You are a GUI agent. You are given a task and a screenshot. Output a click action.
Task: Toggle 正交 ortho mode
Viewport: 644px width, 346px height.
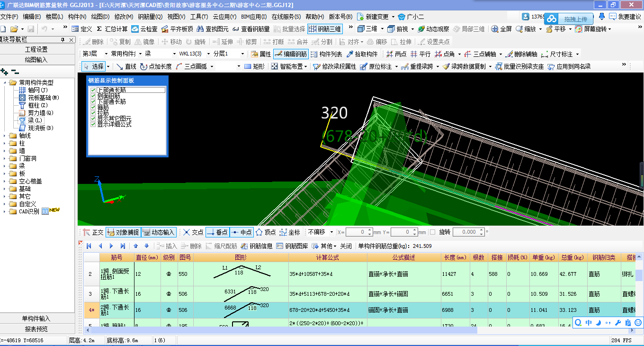[x=93, y=232]
